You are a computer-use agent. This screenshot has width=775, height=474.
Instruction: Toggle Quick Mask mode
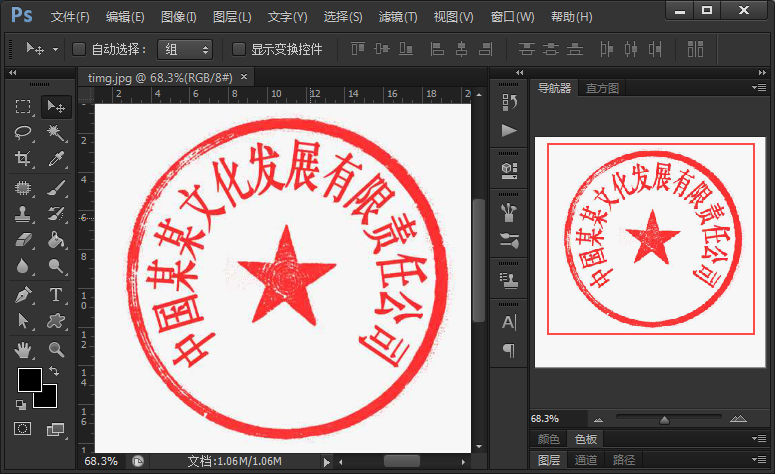pyautogui.click(x=22, y=429)
